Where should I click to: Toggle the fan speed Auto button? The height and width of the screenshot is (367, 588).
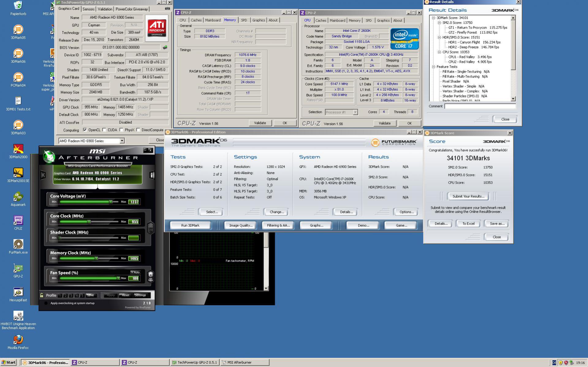click(135, 272)
